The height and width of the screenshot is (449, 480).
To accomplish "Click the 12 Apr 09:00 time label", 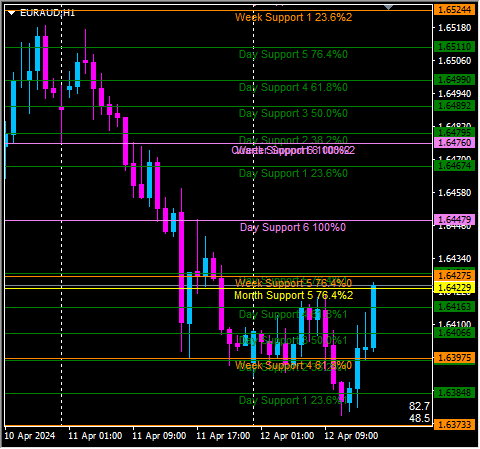I will 351,436.
